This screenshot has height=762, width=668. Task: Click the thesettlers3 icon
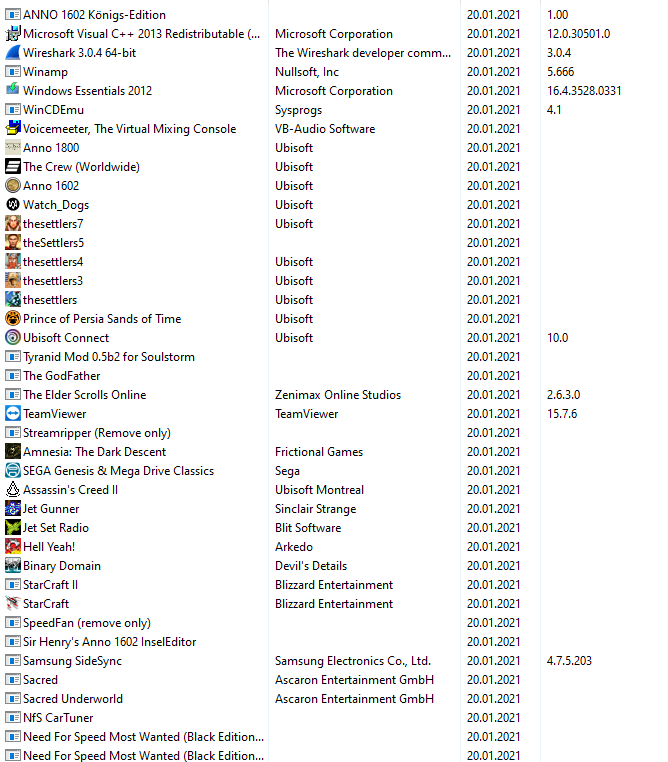(x=13, y=280)
